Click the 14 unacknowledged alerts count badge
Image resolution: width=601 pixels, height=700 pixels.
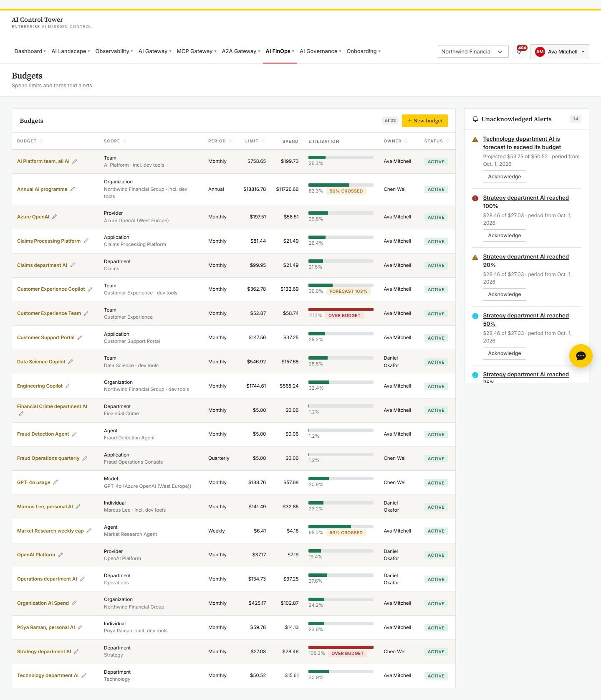576,119
